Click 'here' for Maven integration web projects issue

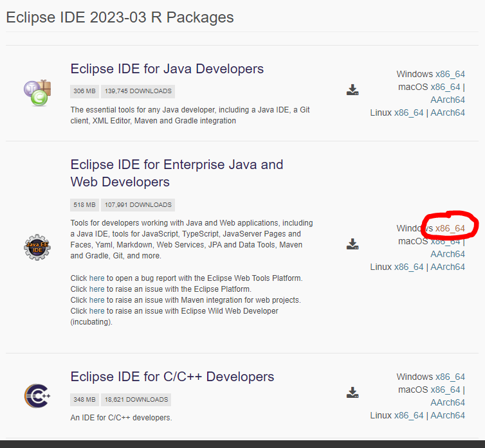97,300
